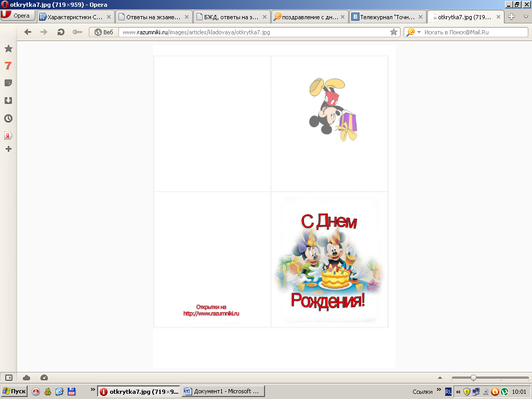Screen dimensions: 532x399
Task: Activate otkrytka7.jpg Opera taskbar button
Action: pyautogui.click(x=139, y=392)
